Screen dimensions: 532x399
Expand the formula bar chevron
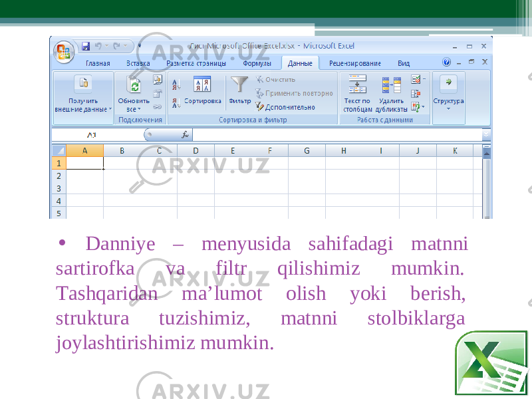486,135
